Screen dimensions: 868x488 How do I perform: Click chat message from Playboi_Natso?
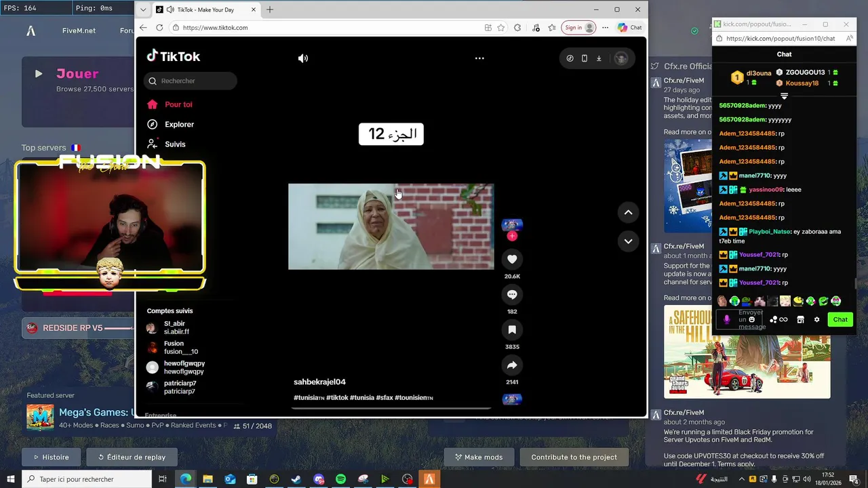click(780, 236)
